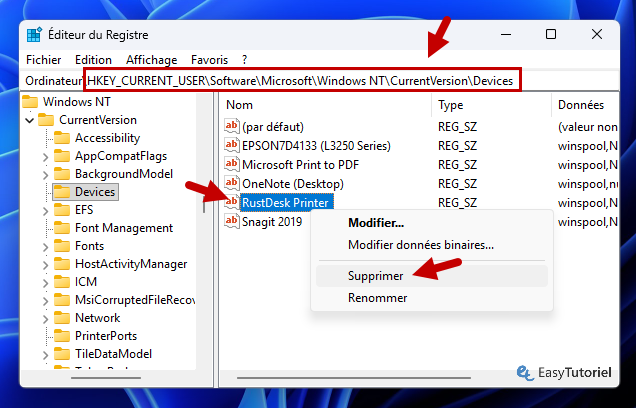Screen dimensions: 636x408
Task: Click the Registry Editor app icon in title bar
Action: click(34, 35)
